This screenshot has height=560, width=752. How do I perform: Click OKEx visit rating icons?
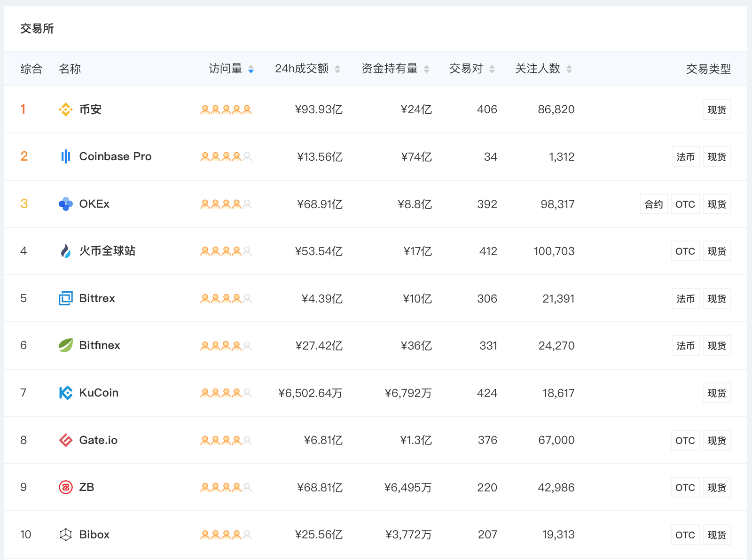click(226, 204)
